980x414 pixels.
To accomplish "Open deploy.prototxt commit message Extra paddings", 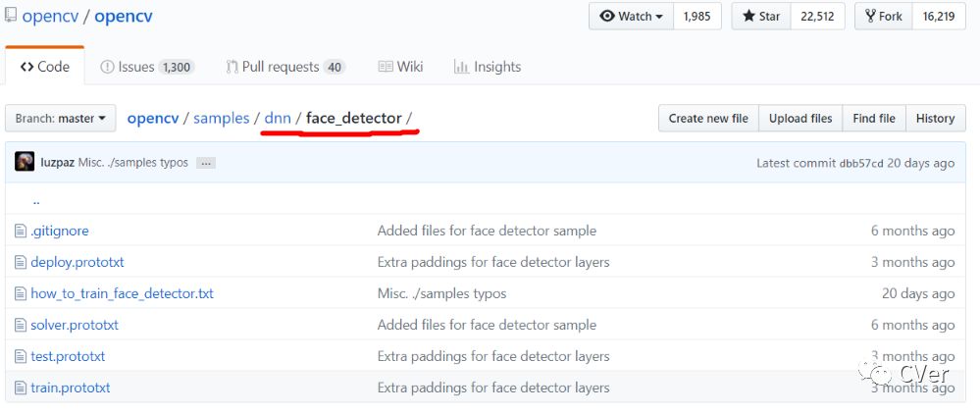I will coord(493,262).
